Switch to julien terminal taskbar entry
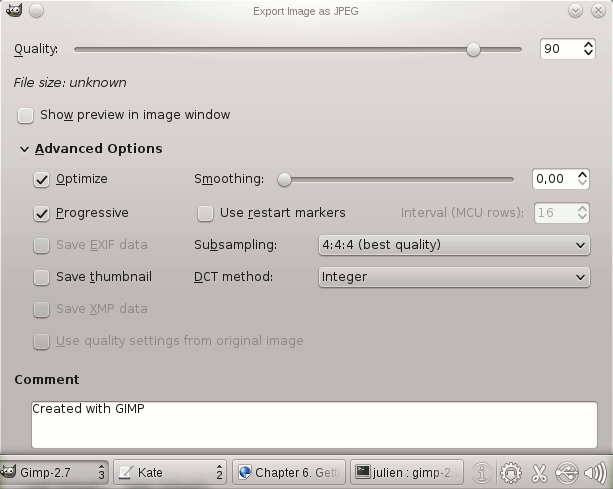 (x=408, y=472)
